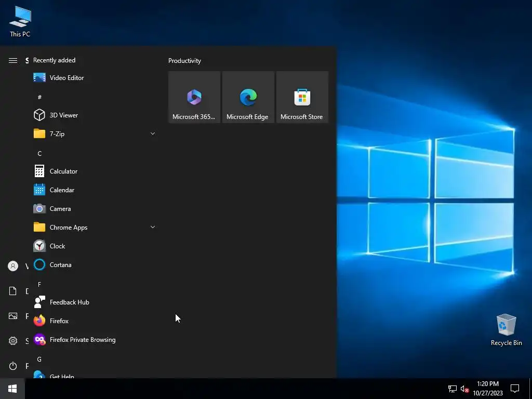Click the 'F' letter header
532x399 pixels.
[39, 284]
